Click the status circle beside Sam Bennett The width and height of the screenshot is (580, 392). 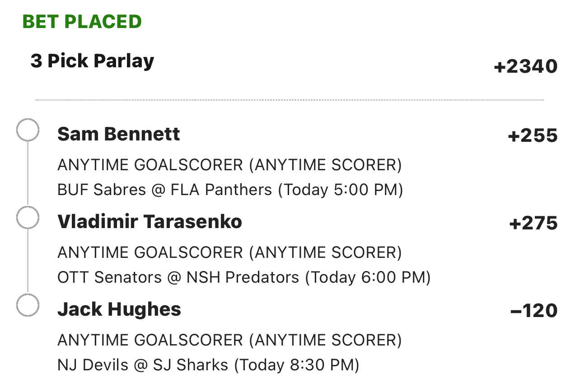[28, 130]
